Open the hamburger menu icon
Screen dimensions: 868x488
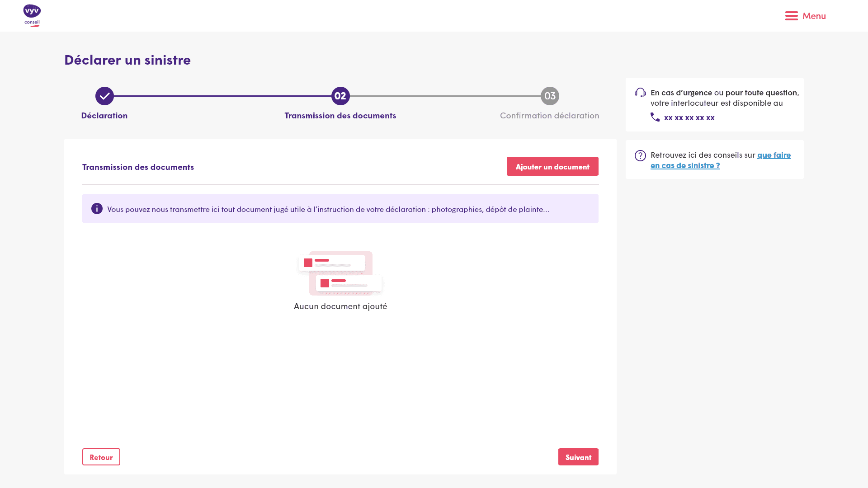point(791,16)
